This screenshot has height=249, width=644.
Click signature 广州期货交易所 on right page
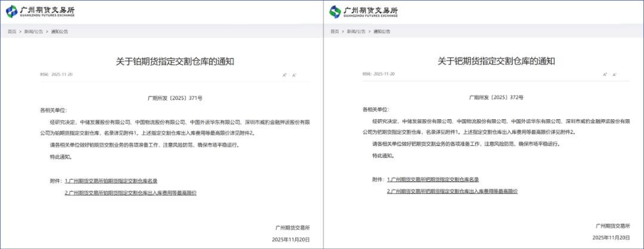[613, 226]
